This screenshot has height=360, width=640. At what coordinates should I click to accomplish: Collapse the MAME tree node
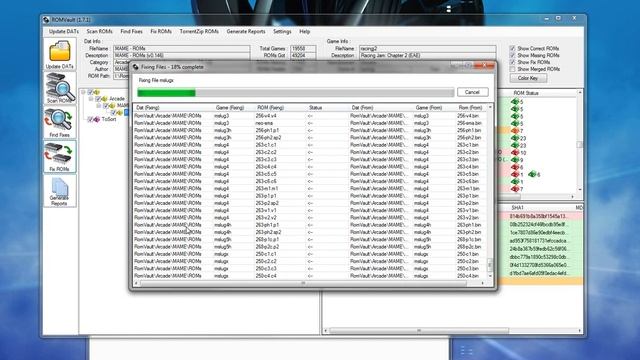[x=98, y=106]
